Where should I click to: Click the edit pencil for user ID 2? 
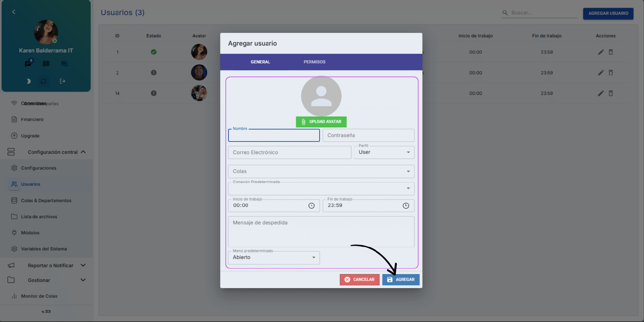(601, 73)
